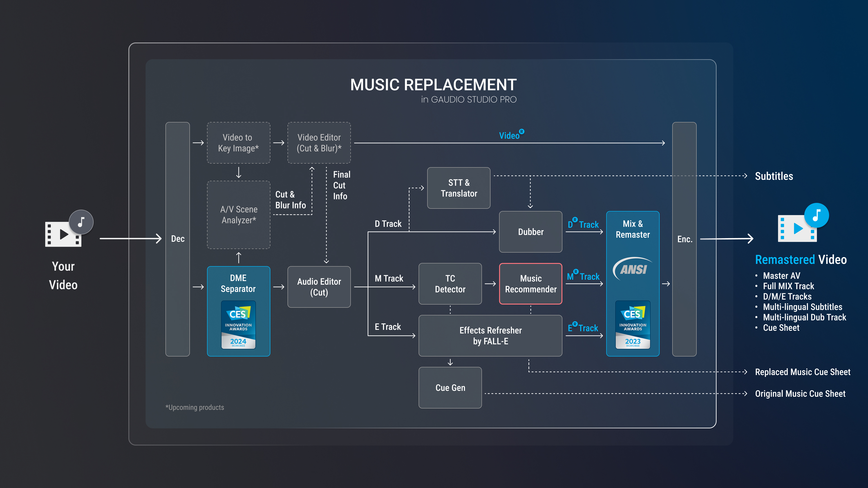The width and height of the screenshot is (868, 488).
Task: Click the Cut & Blur Info label
Action: point(290,200)
